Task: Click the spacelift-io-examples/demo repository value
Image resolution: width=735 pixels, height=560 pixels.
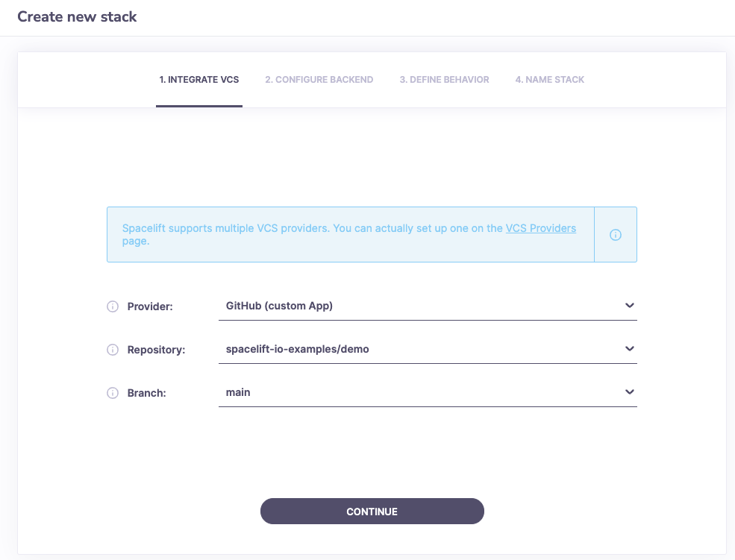Action: [x=297, y=349]
